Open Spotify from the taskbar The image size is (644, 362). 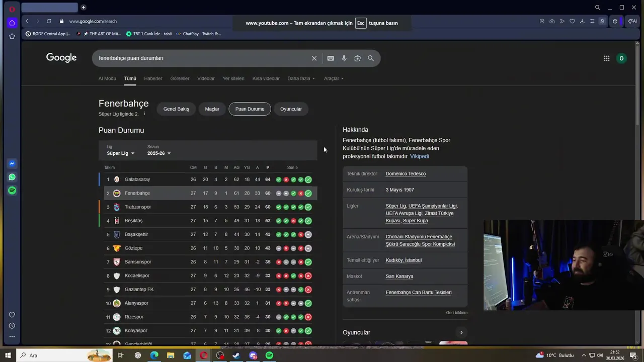click(270, 355)
